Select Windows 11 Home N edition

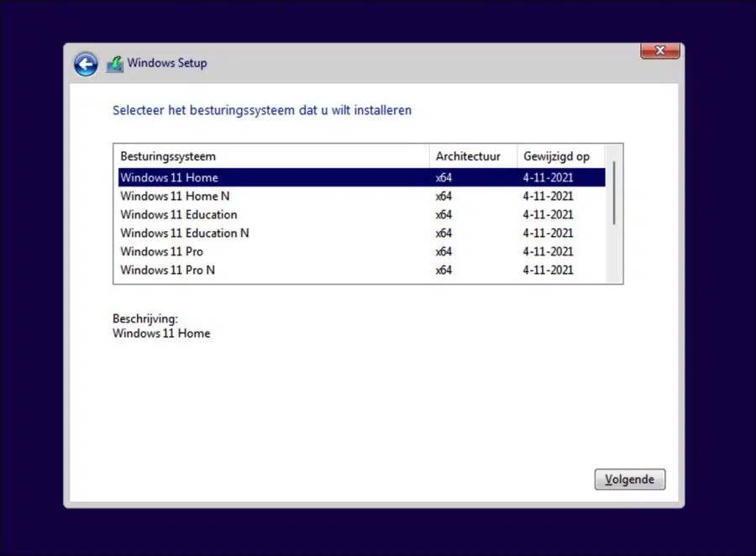click(x=361, y=197)
